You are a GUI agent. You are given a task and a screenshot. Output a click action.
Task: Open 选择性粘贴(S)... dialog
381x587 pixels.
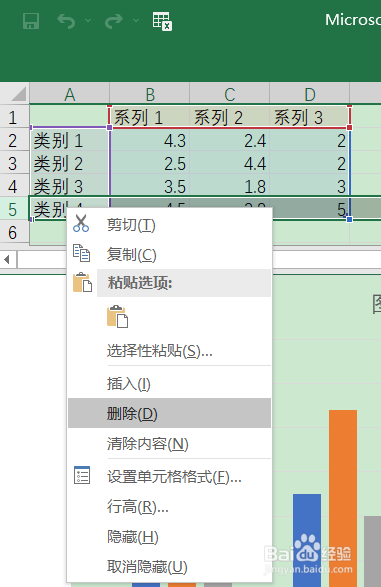(169, 350)
